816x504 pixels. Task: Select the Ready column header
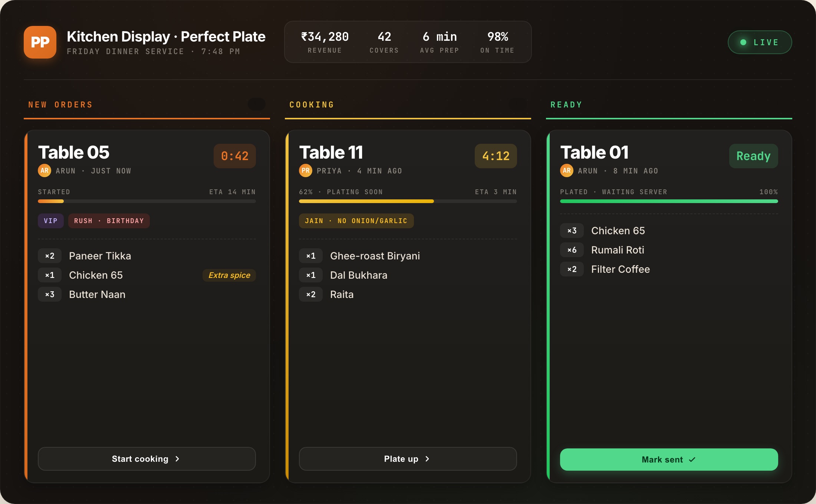(x=566, y=105)
